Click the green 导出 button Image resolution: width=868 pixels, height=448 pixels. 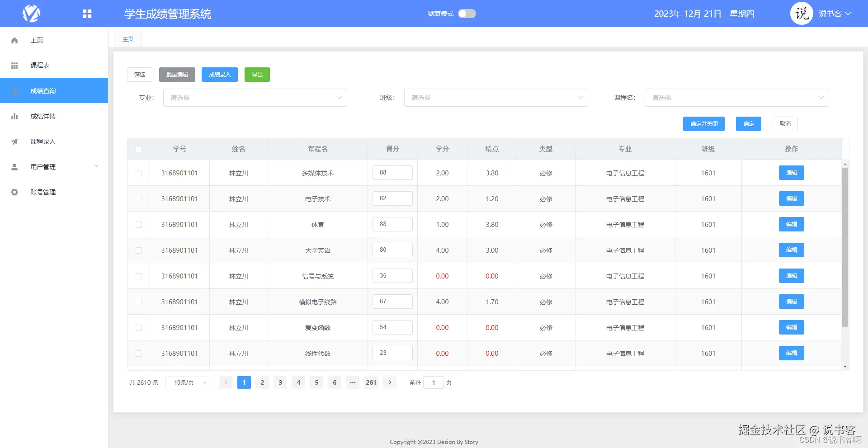click(257, 75)
